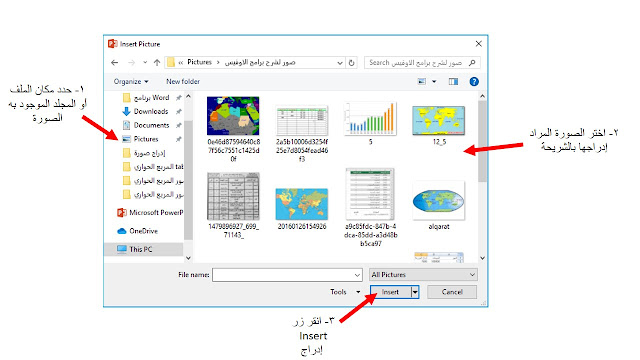
Task: Click the pin icon beside Downloads
Action: click(178, 111)
